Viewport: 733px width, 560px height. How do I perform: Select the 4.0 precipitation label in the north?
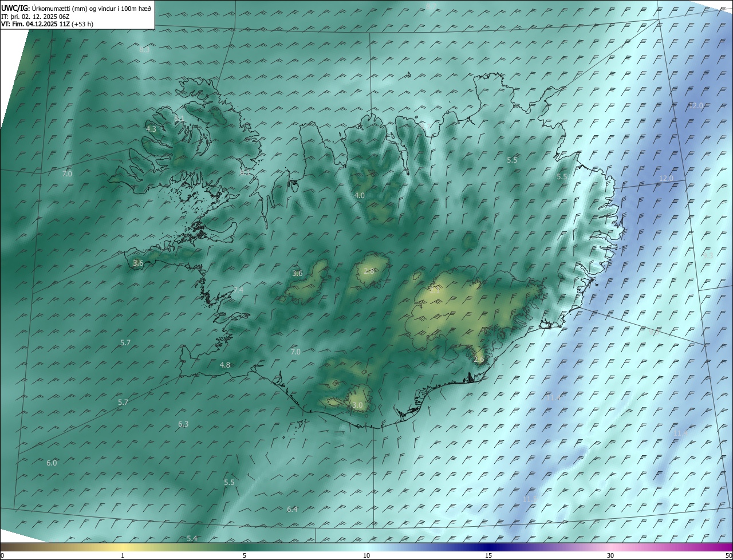coord(360,196)
